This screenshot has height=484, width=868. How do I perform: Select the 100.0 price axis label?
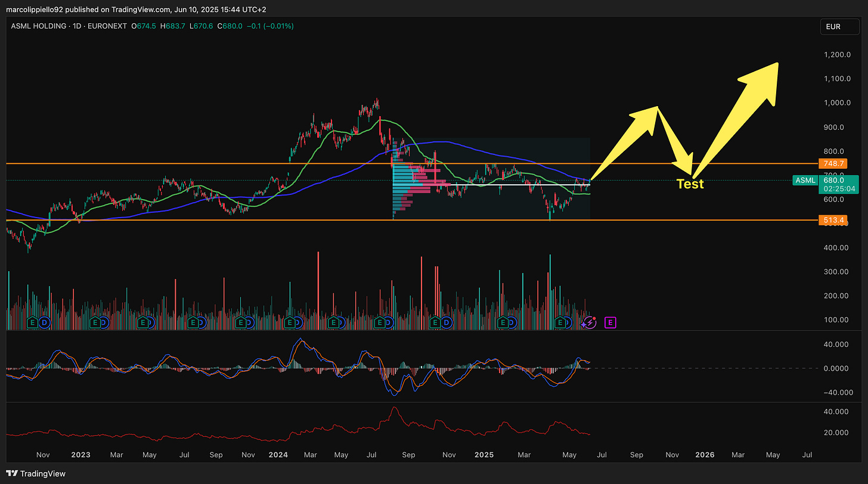click(837, 320)
